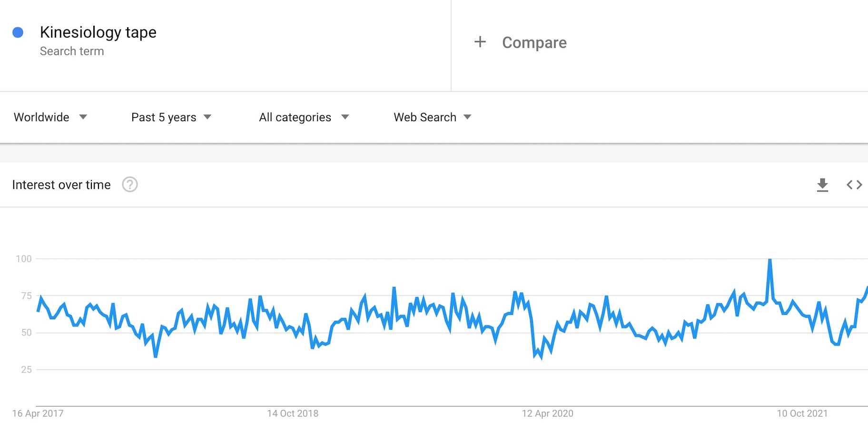Select the Kinesiology tape search term

tap(98, 32)
